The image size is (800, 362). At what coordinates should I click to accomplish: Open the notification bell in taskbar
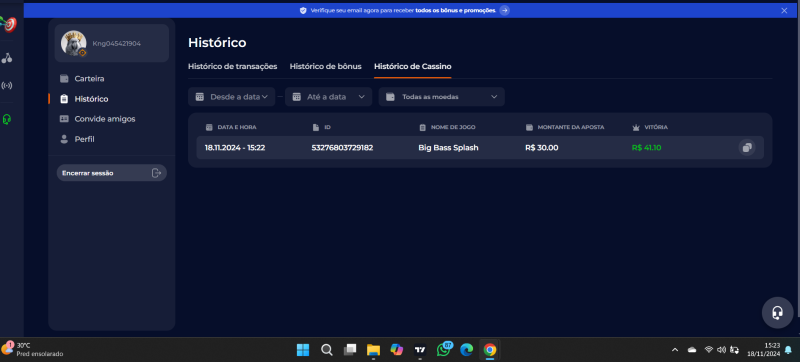tap(788, 350)
